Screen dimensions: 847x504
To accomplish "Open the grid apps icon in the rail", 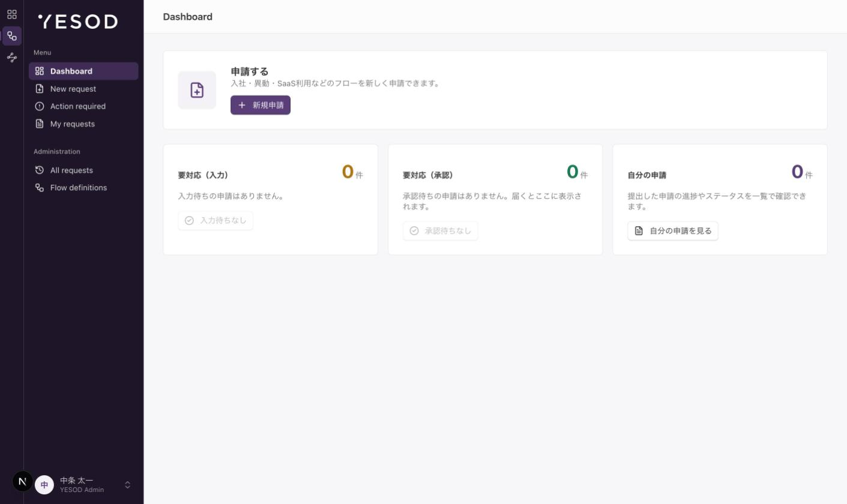I will (12, 14).
